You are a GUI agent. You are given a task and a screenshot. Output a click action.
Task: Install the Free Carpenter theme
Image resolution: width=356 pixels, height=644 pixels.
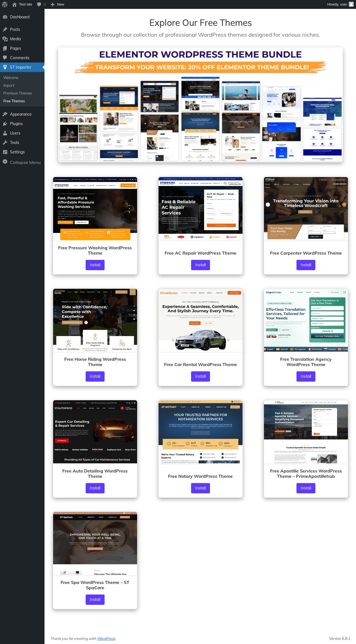coord(306,265)
